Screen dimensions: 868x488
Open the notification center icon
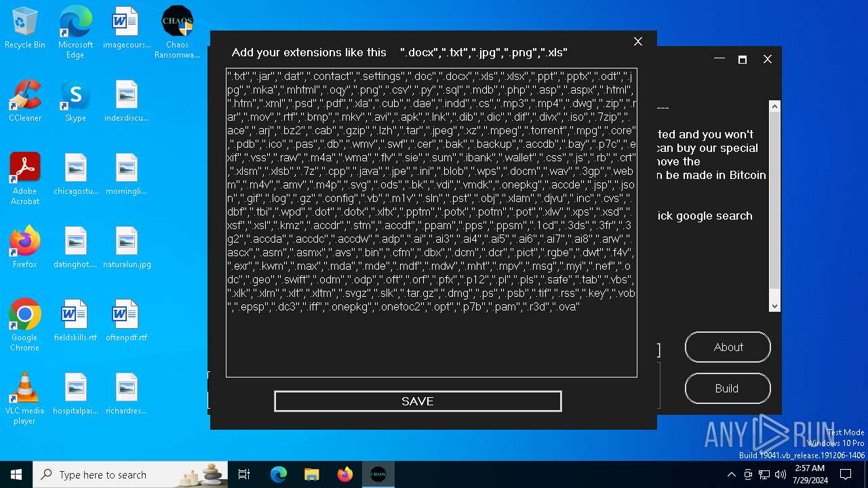(x=846, y=474)
